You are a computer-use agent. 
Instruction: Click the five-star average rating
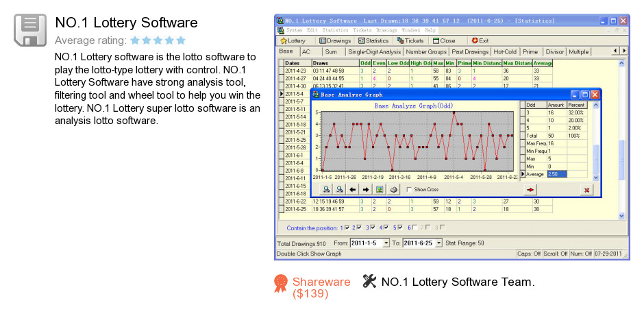158,40
